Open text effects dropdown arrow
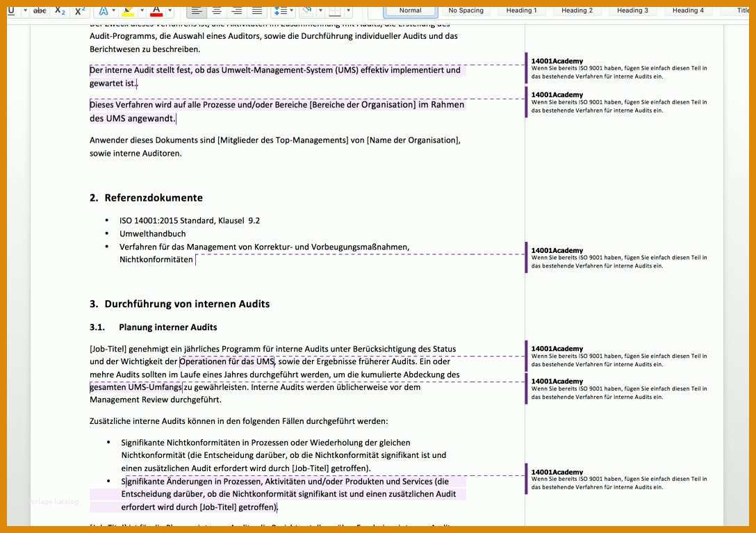 [x=114, y=10]
